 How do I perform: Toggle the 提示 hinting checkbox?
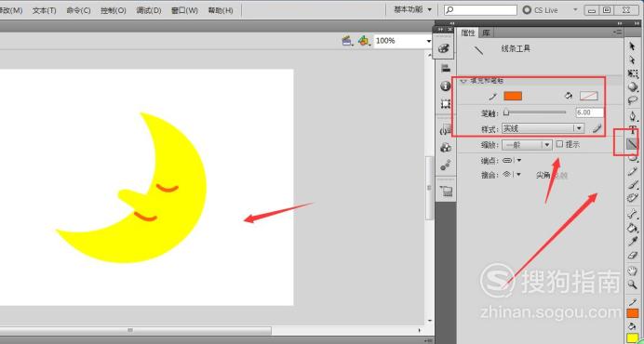point(559,144)
